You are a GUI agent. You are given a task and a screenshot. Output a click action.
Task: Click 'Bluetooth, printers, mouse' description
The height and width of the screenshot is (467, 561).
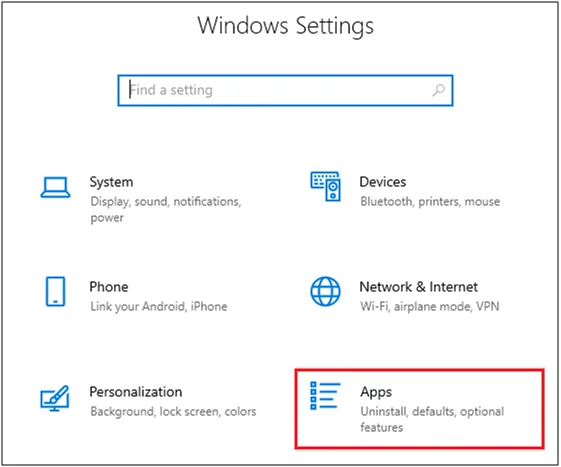coord(430,201)
